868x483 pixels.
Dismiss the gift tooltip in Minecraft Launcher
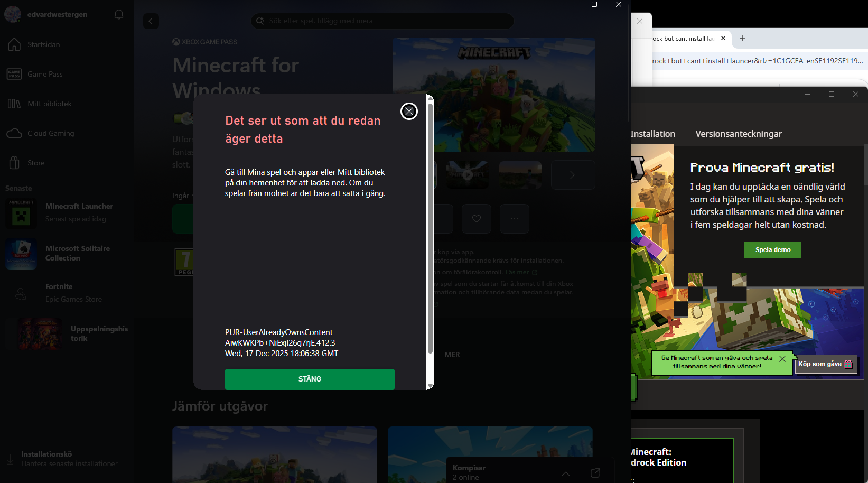(782, 359)
